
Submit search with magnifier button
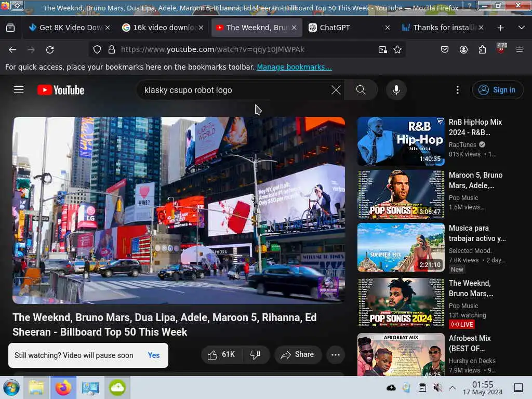[x=361, y=90]
